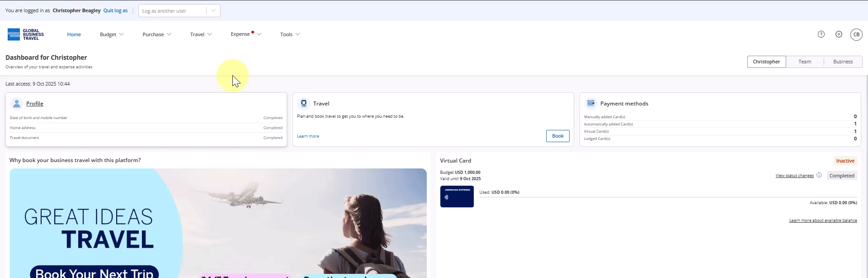
Task: Expand the Tools menu
Action: (290, 34)
